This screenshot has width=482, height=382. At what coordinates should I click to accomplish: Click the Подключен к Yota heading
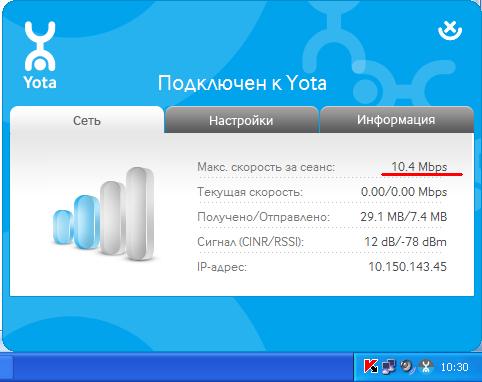[x=242, y=83]
